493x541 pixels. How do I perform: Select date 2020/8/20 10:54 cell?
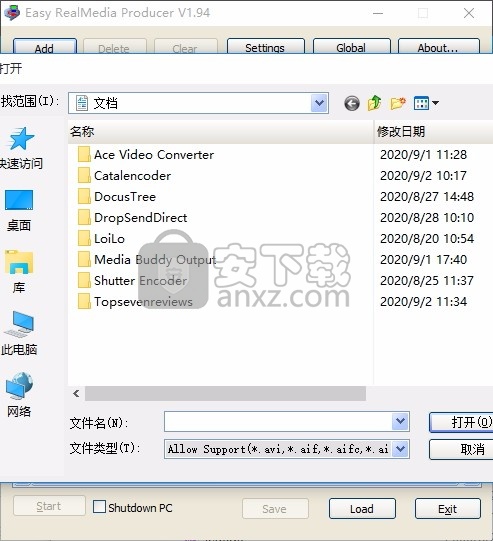[x=427, y=239]
